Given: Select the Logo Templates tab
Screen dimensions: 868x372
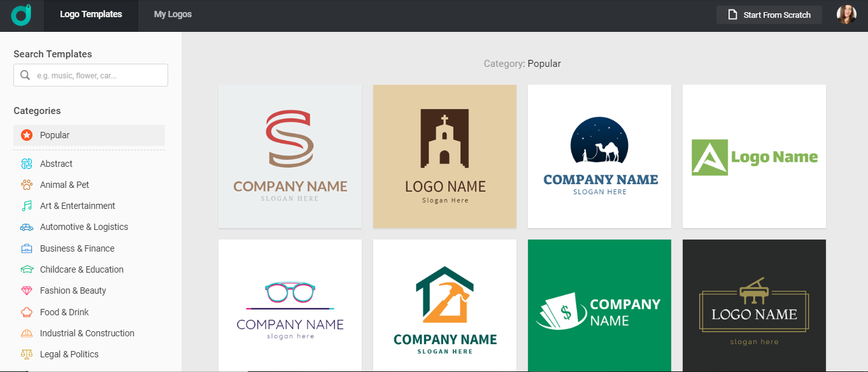Looking at the screenshot, I should click(91, 14).
